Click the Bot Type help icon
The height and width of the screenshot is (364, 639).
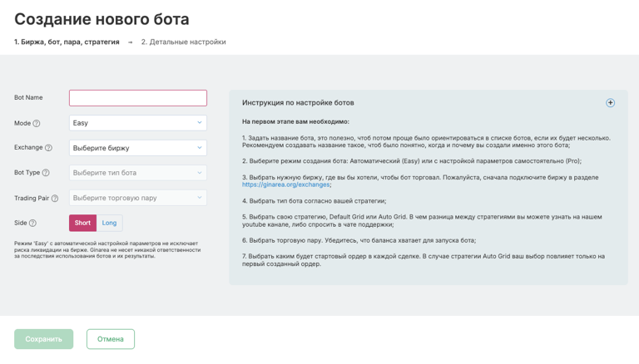point(46,173)
